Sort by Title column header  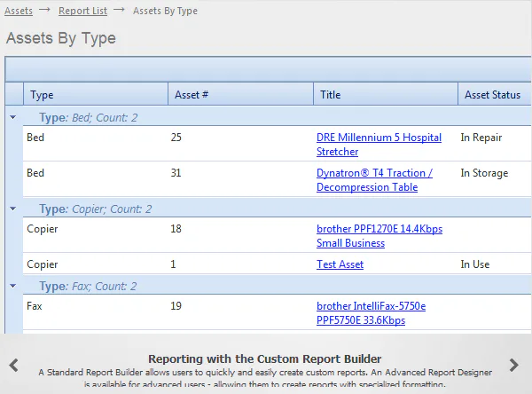click(x=386, y=94)
